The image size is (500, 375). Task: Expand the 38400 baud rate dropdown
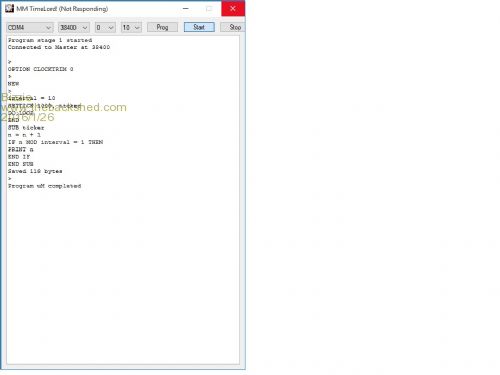point(74,27)
